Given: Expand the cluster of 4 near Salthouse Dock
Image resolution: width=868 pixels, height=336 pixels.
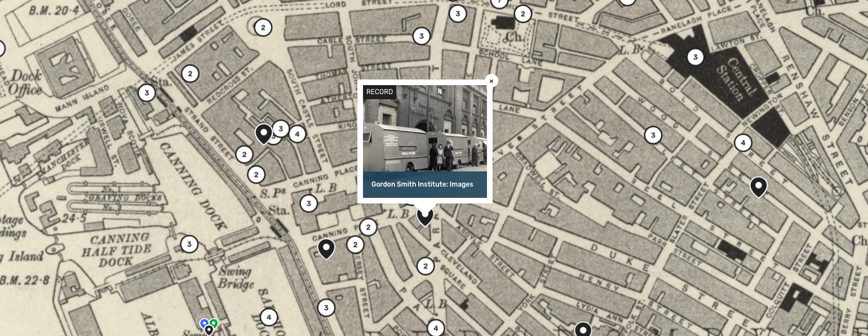Looking at the screenshot, I should pyautogui.click(x=269, y=317).
